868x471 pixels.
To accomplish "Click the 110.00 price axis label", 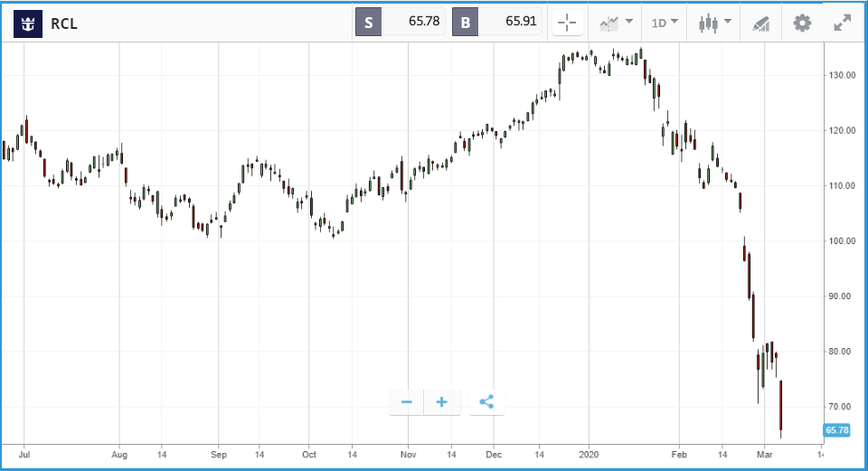I will click(x=842, y=186).
